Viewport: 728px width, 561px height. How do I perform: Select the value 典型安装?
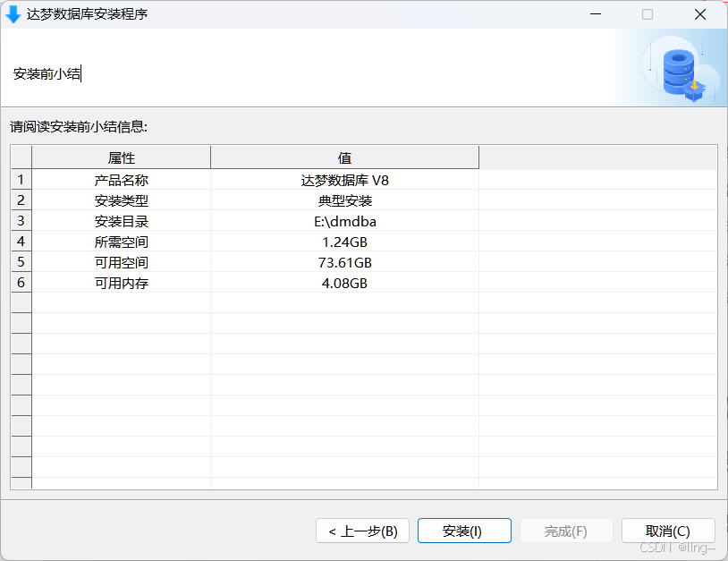click(x=344, y=200)
